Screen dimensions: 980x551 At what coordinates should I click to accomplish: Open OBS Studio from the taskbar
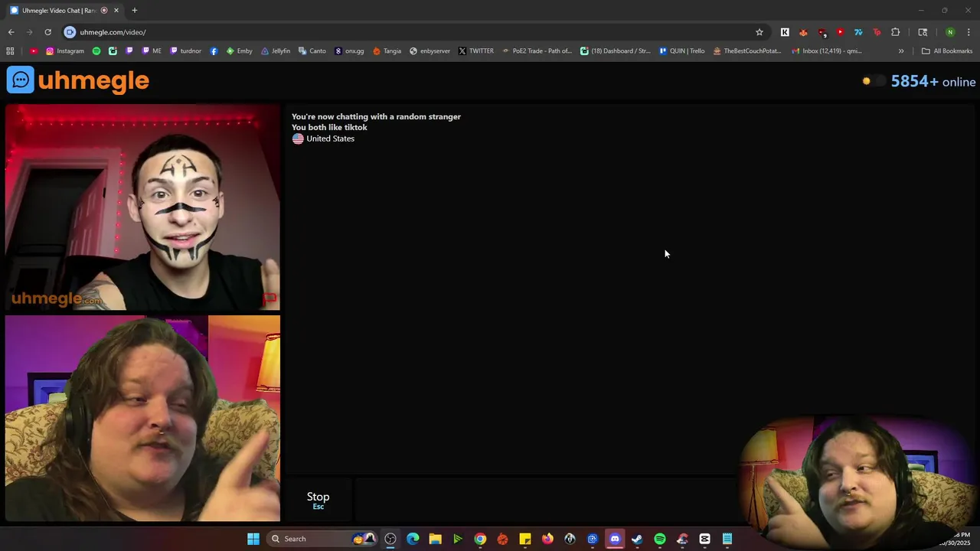click(390, 539)
